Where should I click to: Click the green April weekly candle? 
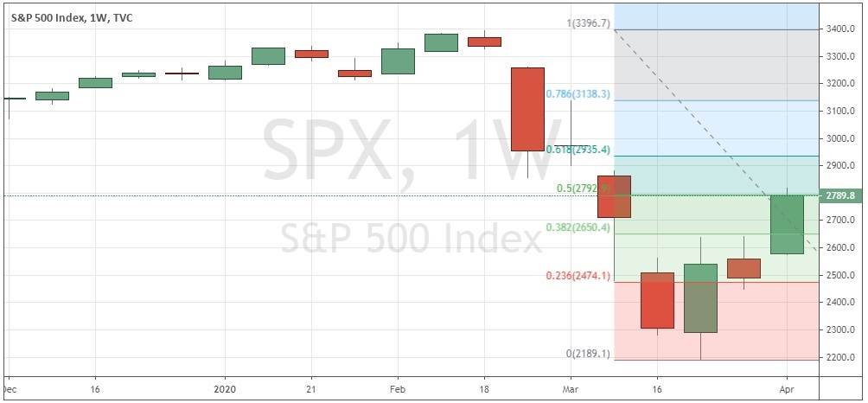(x=787, y=224)
